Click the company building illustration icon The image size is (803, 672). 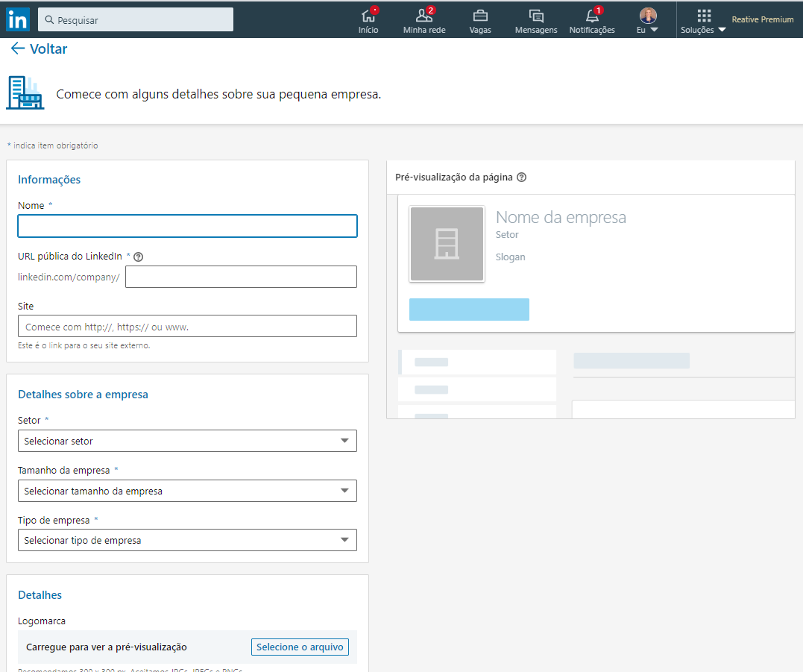pyautogui.click(x=25, y=92)
